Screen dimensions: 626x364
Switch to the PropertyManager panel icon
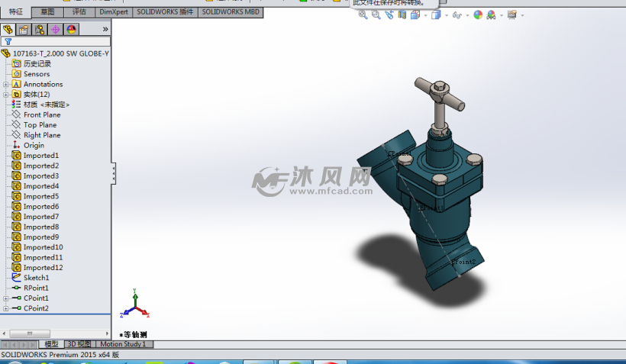24,30
